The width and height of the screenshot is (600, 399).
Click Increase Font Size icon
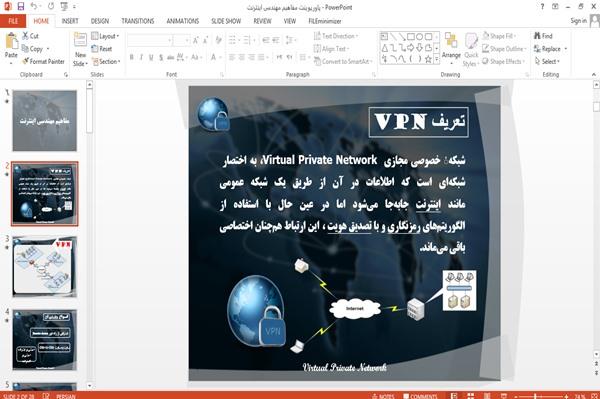click(196, 40)
